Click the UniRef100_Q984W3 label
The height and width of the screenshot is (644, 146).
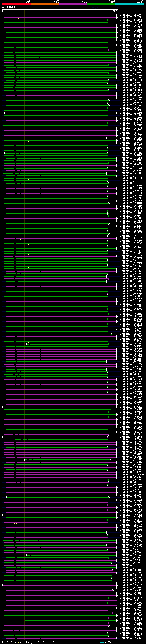(131, 339)
